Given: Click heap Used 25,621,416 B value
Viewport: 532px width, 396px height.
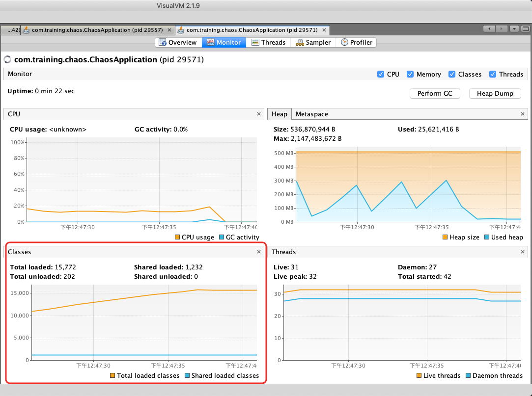Looking at the screenshot, I should [x=438, y=129].
